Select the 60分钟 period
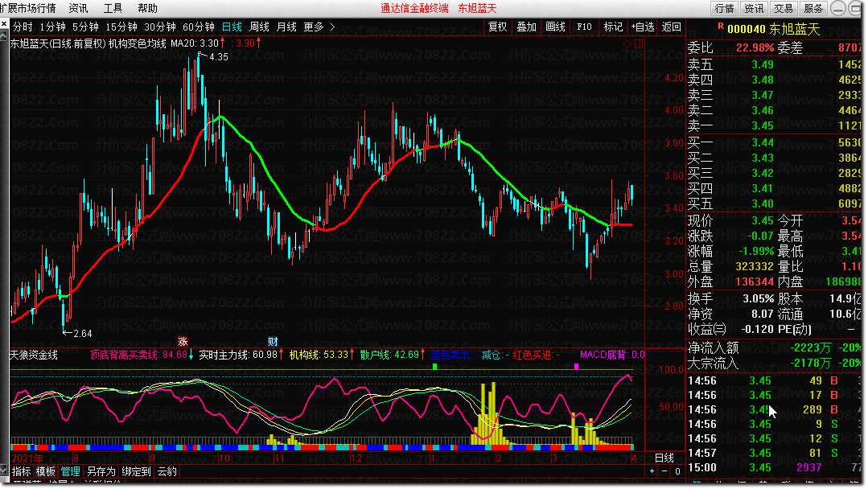Screen dimensions: 868x489 tap(198, 27)
